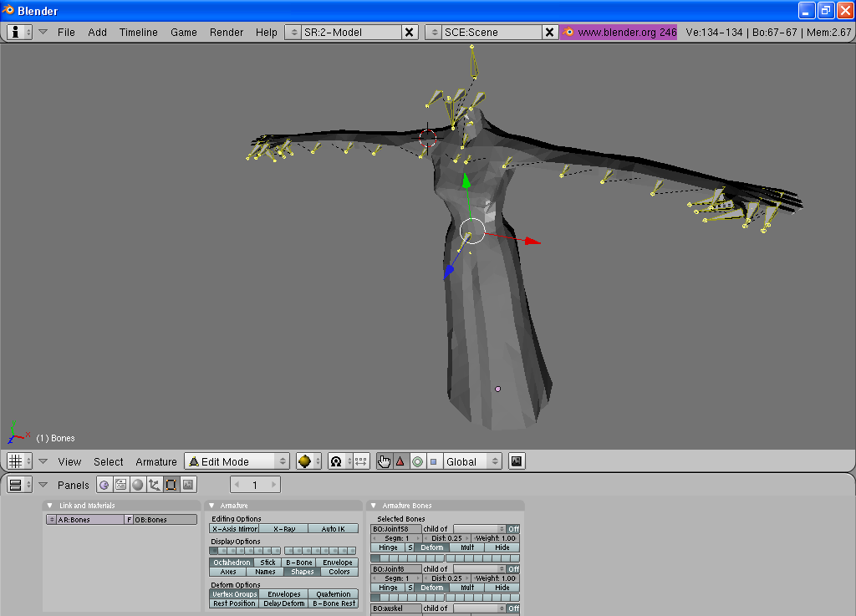Enable X-Ray display for the armature
Screen dimensions: 856x616
pos(285,528)
